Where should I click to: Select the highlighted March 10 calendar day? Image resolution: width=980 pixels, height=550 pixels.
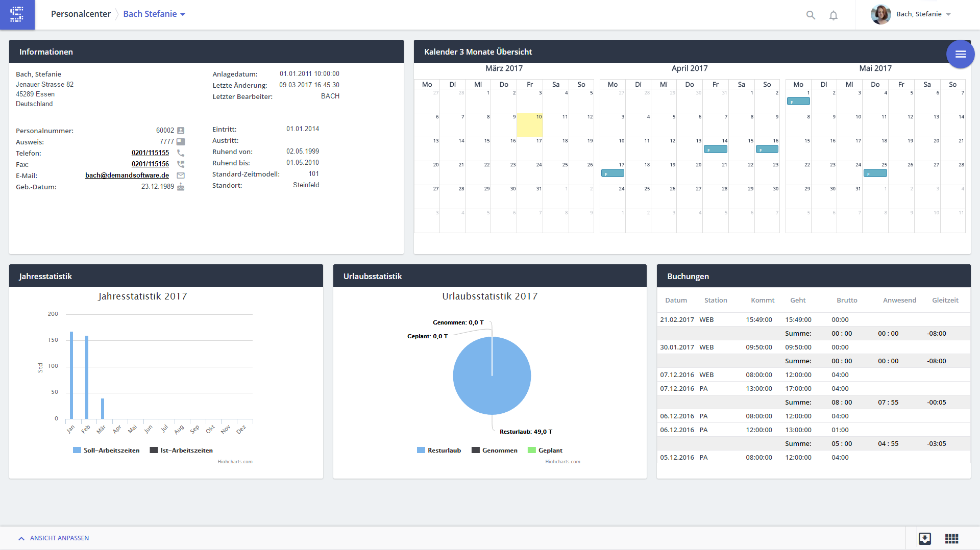(x=529, y=126)
